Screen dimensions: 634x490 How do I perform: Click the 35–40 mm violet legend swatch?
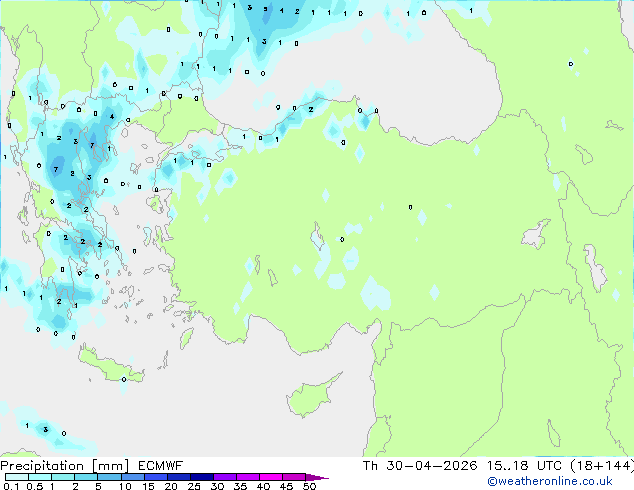(x=247, y=477)
